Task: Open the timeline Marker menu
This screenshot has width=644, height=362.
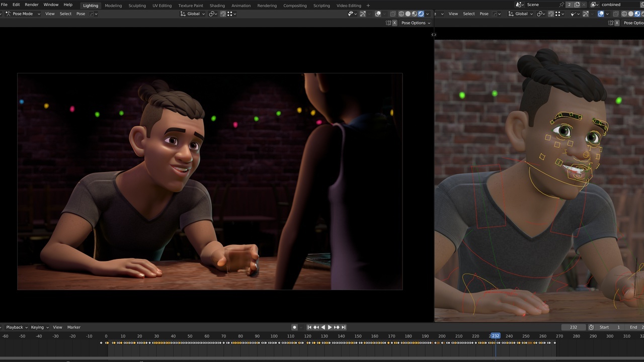Action: pyautogui.click(x=74, y=327)
